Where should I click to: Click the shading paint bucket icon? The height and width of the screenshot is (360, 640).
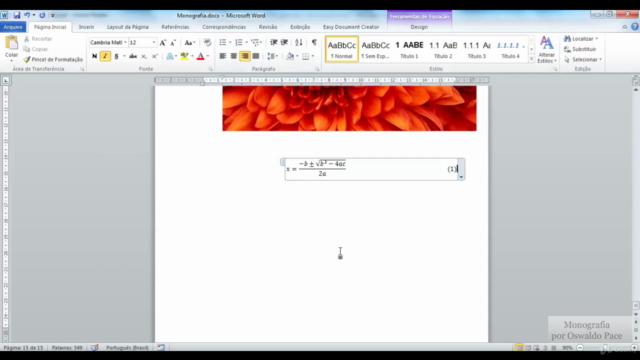tap(290, 56)
